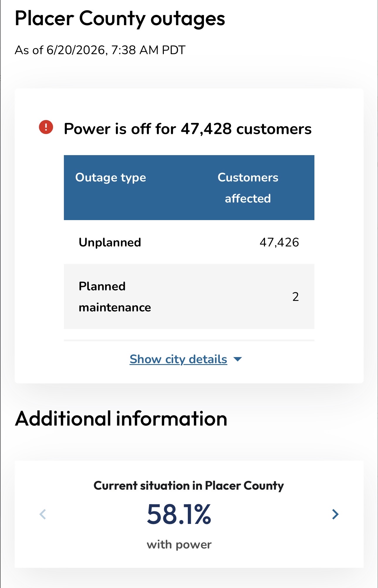Click the blue table header bar
This screenshot has height=588, width=378.
pyautogui.click(x=189, y=188)
